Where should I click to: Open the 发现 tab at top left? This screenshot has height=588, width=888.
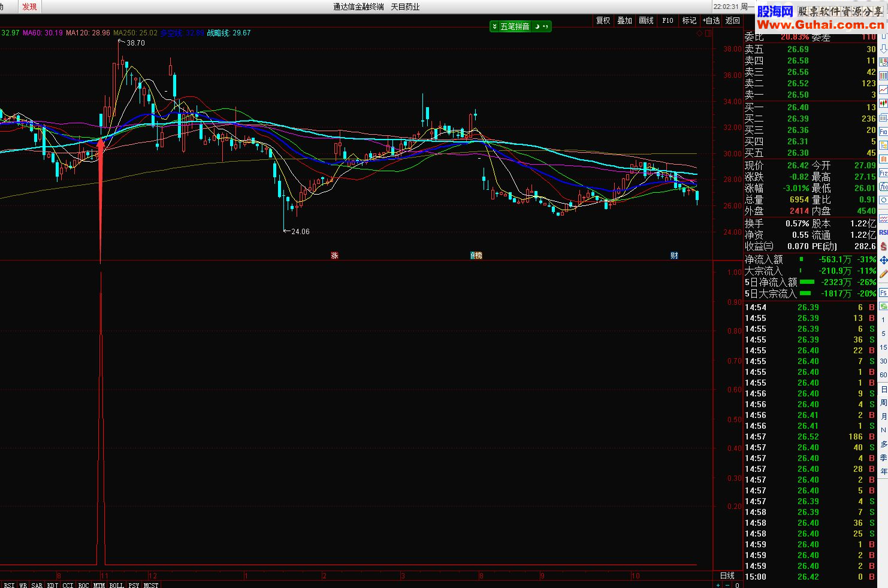(x=29, y=7)
